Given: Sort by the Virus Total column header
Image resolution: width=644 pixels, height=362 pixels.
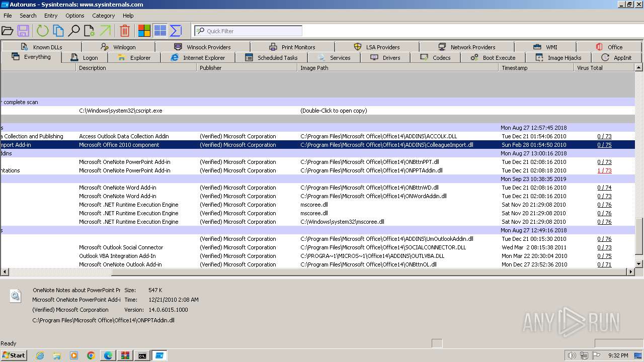Looking at the screenshot, I should coord(605,68).
